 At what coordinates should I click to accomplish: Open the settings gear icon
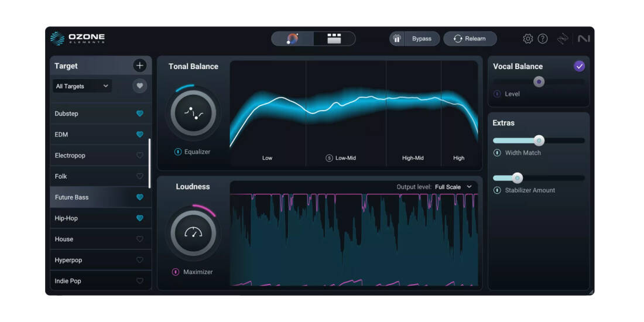[x=527, y=39]
